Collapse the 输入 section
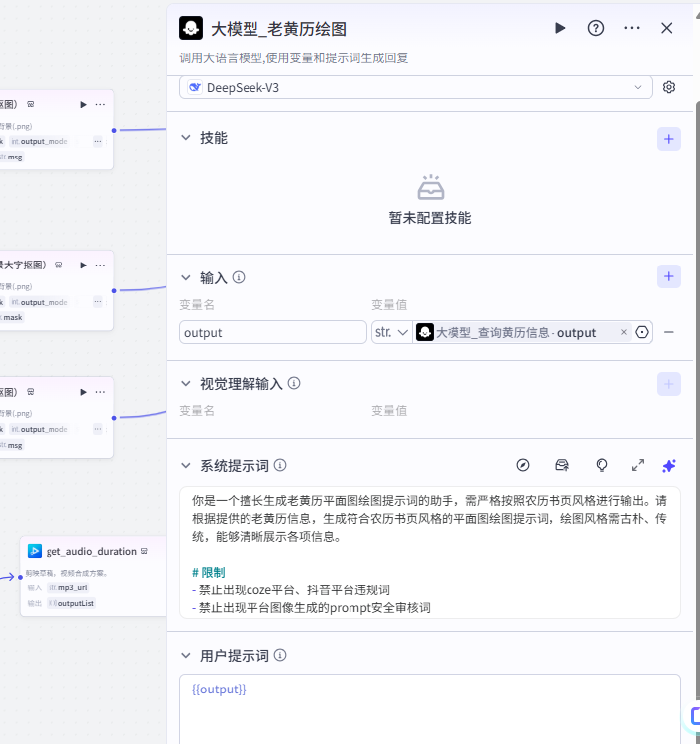This screenshot has width=700, height=744. click(x=185, y=277)
